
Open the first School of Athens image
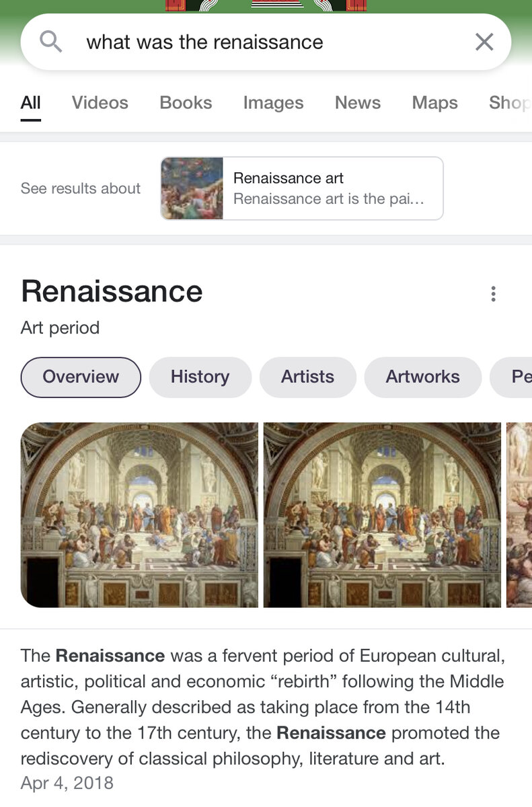coord(139,514)
